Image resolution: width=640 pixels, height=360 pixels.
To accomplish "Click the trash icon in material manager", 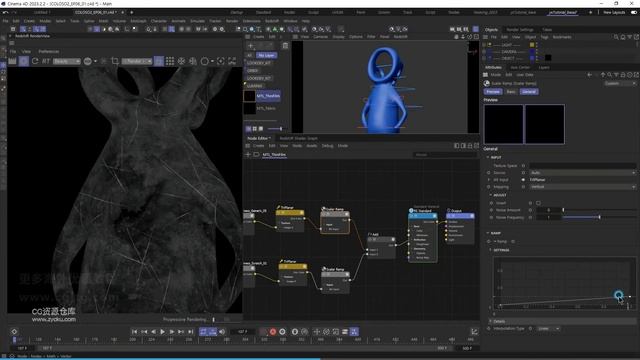I will (285, 46).
